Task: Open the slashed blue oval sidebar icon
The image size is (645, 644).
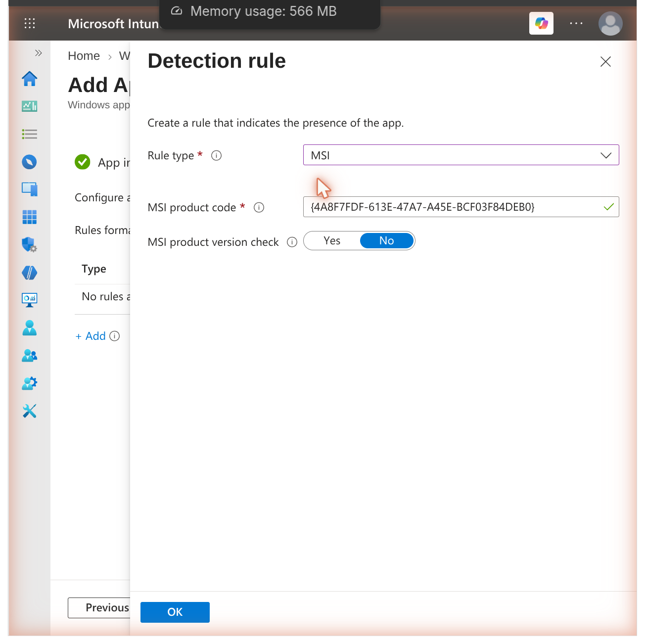Action: [x=30, y=273]
